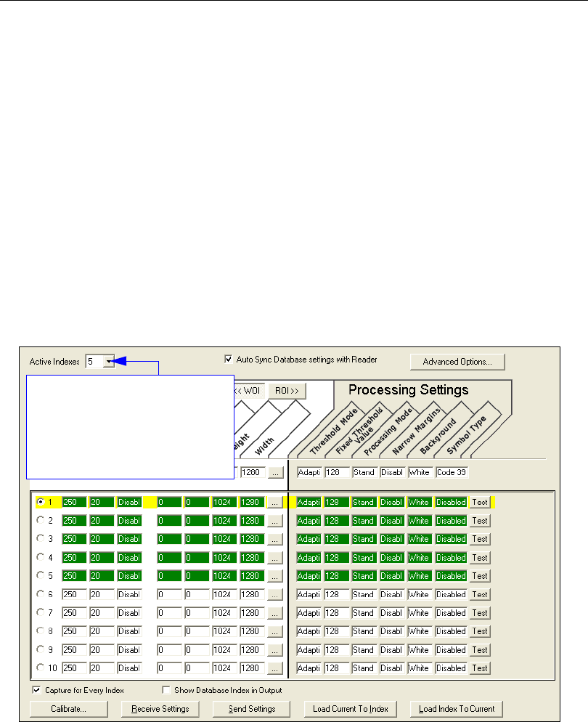Click Processing Mode field in index 5 row
588x722 pixels.
[x=364, y=575]
